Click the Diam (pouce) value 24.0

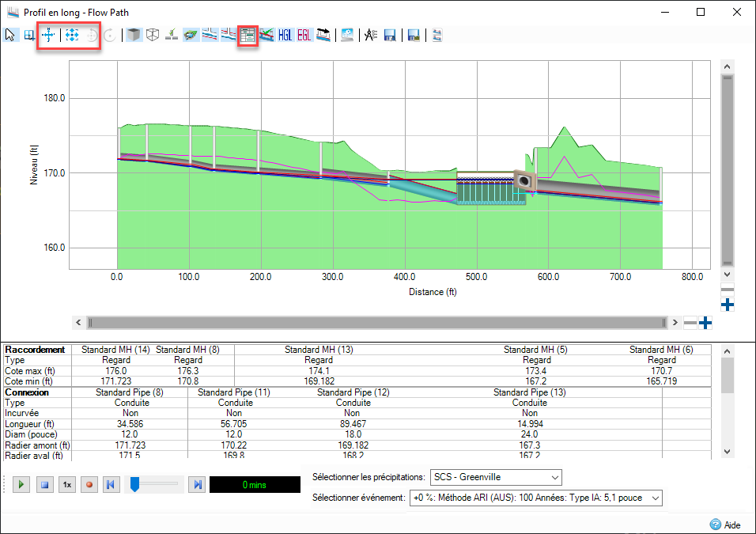click(529, 434)
